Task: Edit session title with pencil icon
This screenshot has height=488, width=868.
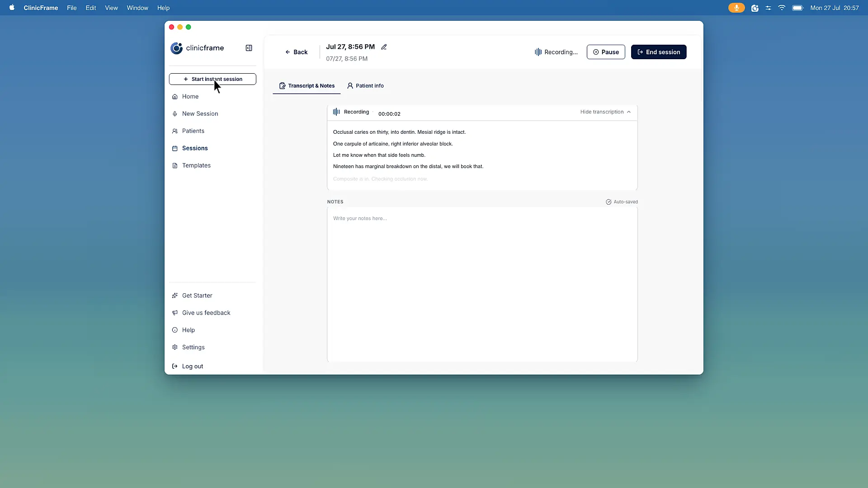Action: point(384,47)
